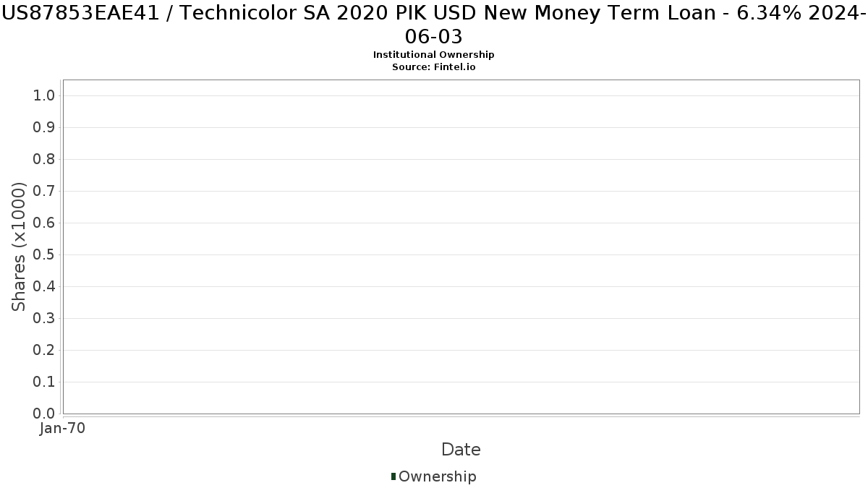This screenshot has height=488, width=868.
Task: Click the 0.0 y-axis tick label
Action: pos(44,414)
